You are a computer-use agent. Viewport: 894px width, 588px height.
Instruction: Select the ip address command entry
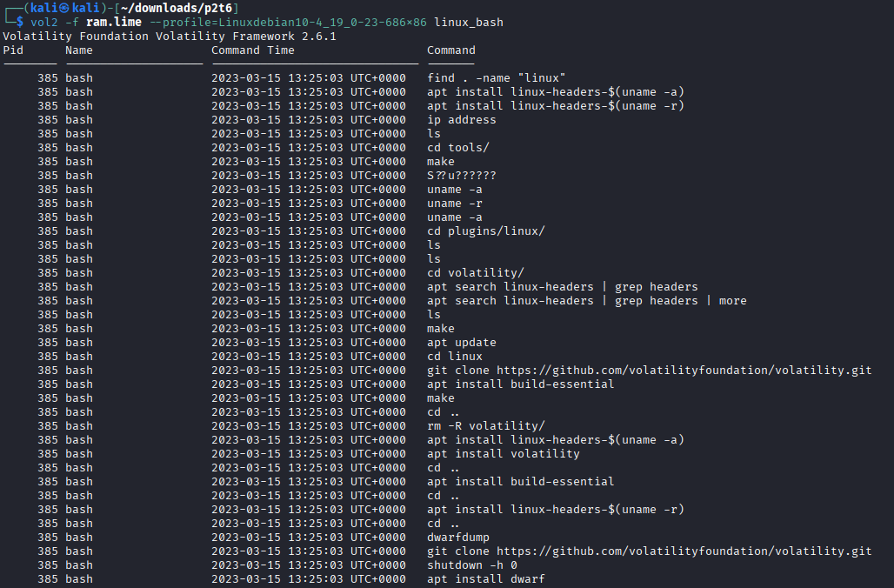click(461, 120)
